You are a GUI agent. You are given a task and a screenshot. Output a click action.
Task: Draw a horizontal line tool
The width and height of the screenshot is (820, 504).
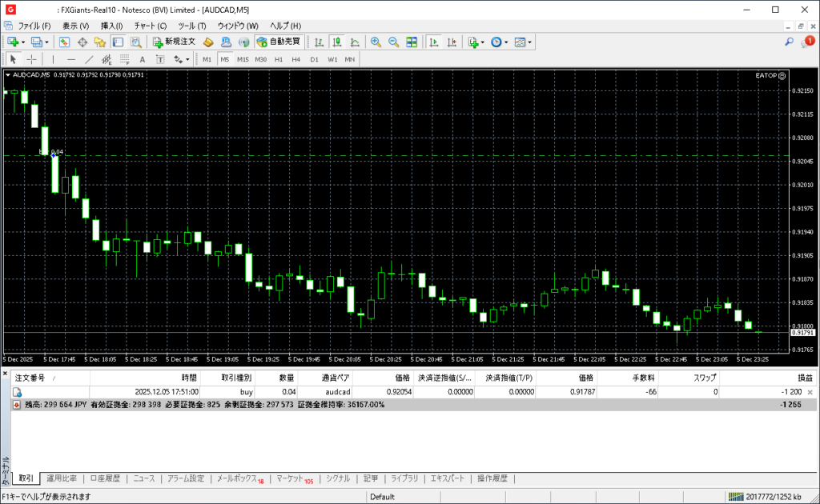[x=71, y=59]
